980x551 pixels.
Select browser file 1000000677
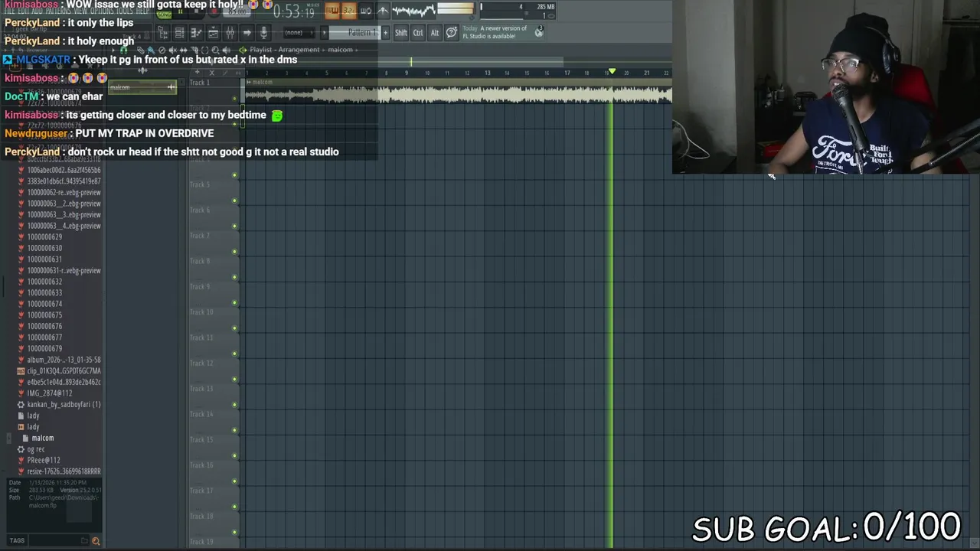pos(44,337)
